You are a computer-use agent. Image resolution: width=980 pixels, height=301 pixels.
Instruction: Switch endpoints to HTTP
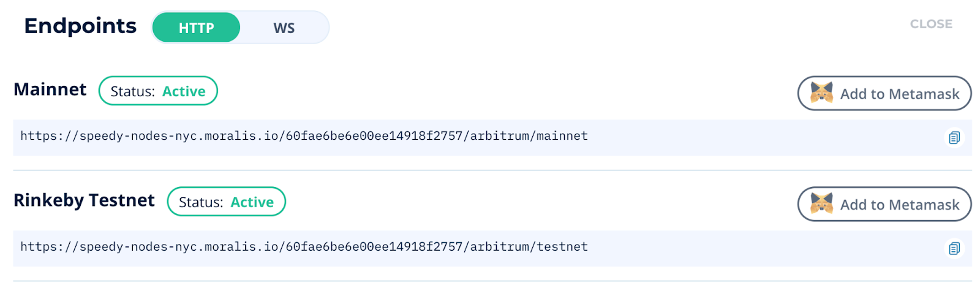(196, 28)
